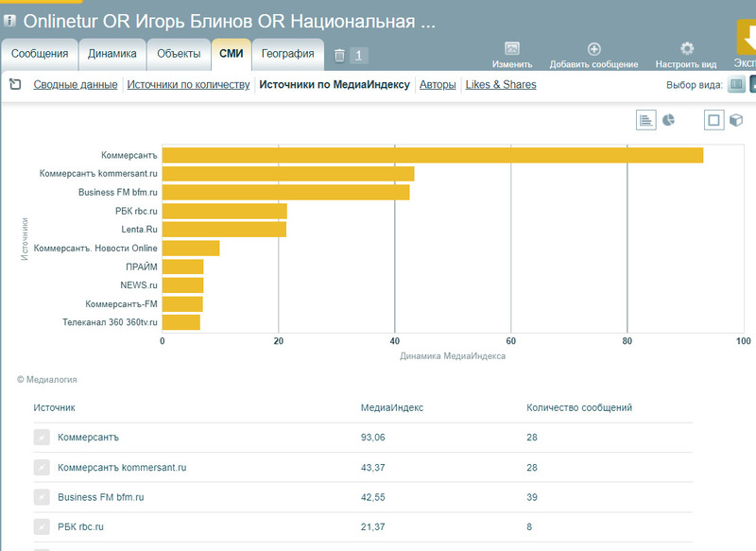Switch to the Динамика tab
Viewport: 756px width, 551px height.
pos(112,54)
